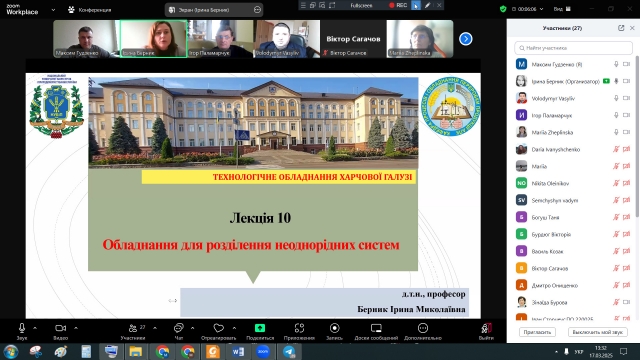
Task: Toggle microphone icon for Ігор Паламарчук row
Action: 616,115
